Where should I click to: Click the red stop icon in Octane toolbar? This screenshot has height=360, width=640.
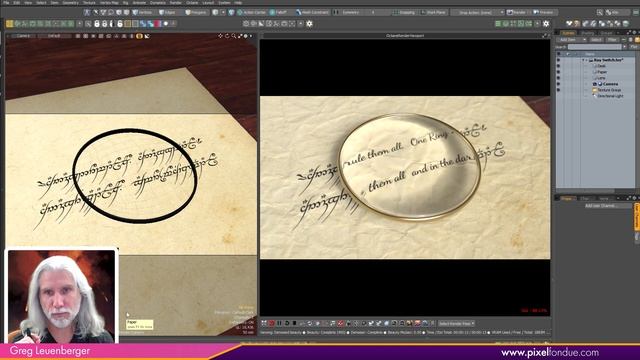pyautogui.click(x=271, y=323)
